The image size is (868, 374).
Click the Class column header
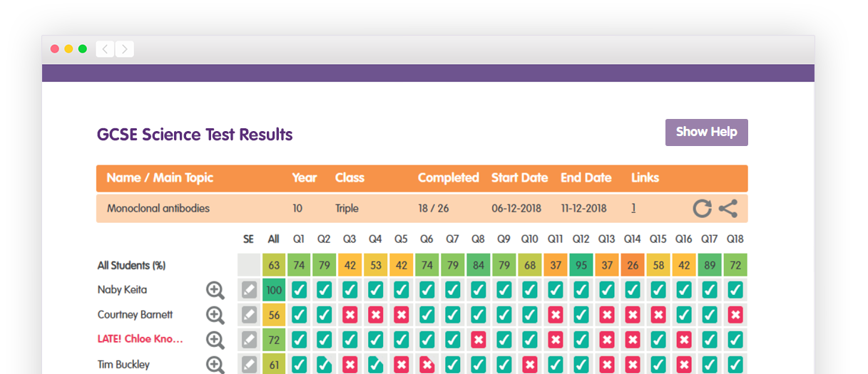click(349, 178)
